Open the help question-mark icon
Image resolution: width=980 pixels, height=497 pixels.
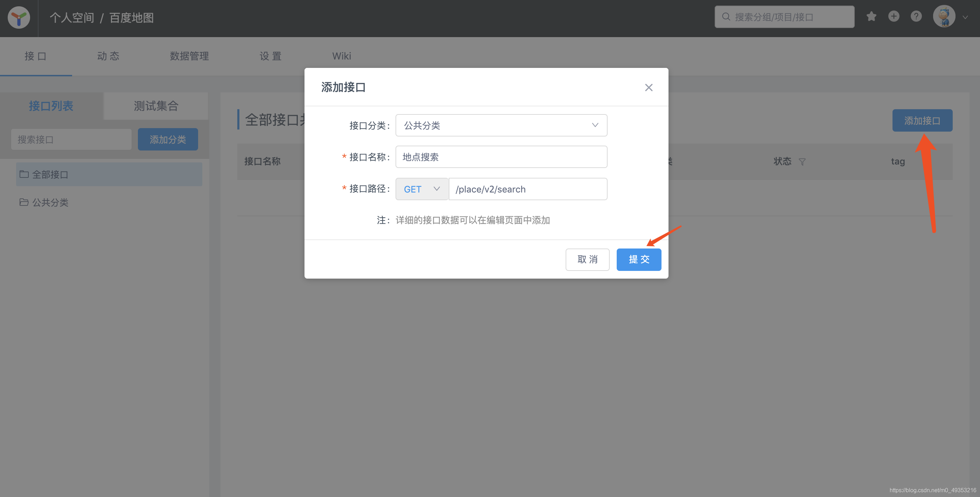(x=916, y=16)
